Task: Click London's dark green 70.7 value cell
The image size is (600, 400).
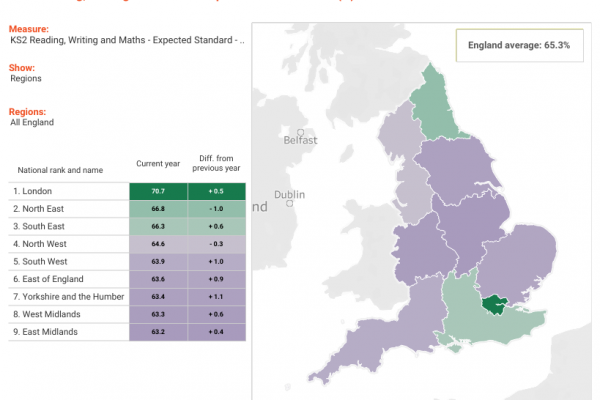Action: coord(158,190)
